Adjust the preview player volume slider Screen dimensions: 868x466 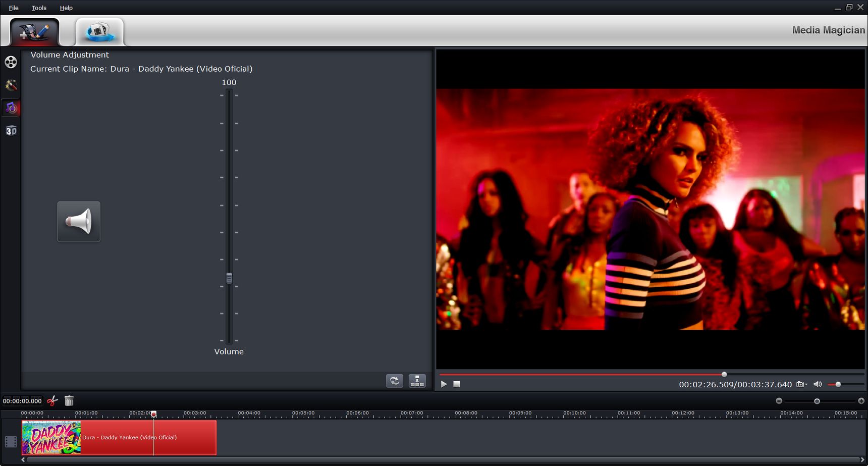(x=846, y=384)
